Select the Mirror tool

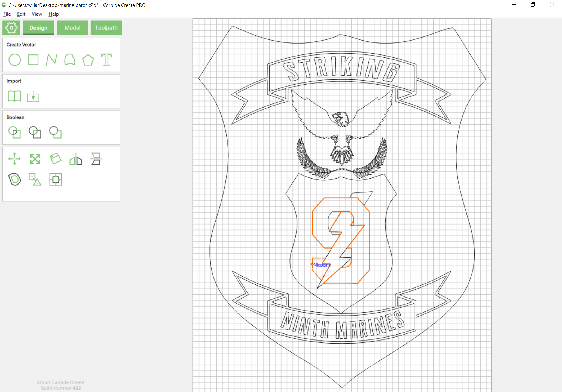coord(76,159)
